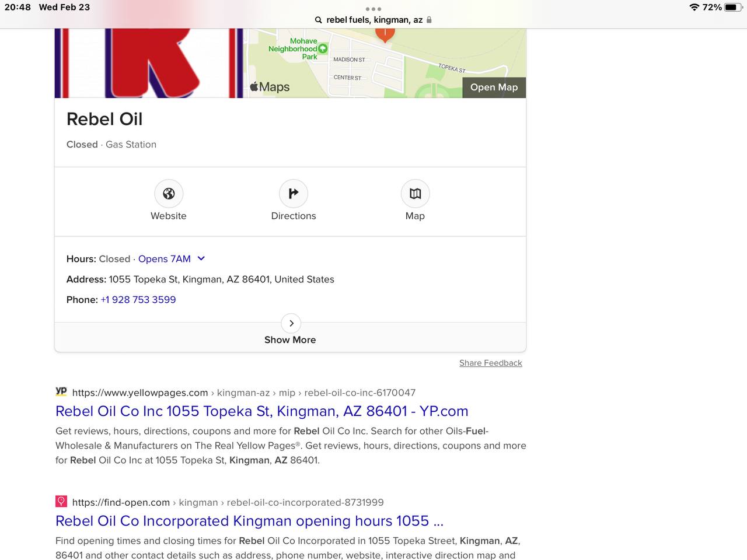Click the Rebel Oil heading
The height and width of the screenshot is (560, 747).
[104, 119]
